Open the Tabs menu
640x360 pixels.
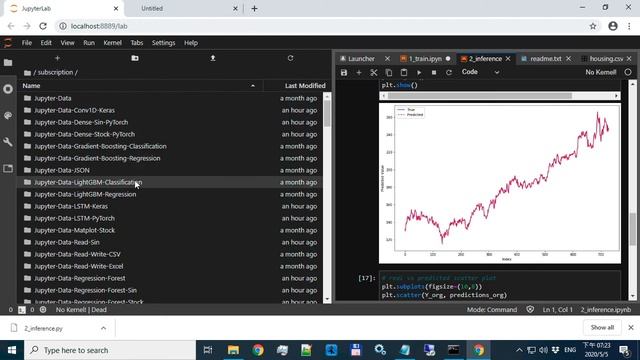point(137,43)
